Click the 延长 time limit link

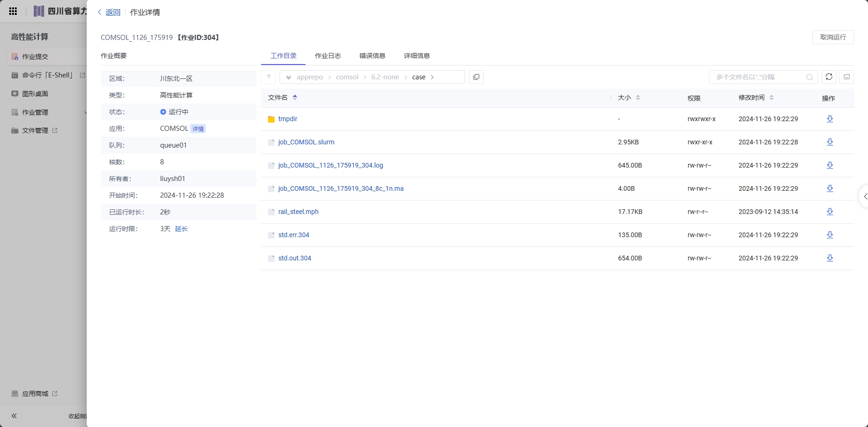pos(181,229)
